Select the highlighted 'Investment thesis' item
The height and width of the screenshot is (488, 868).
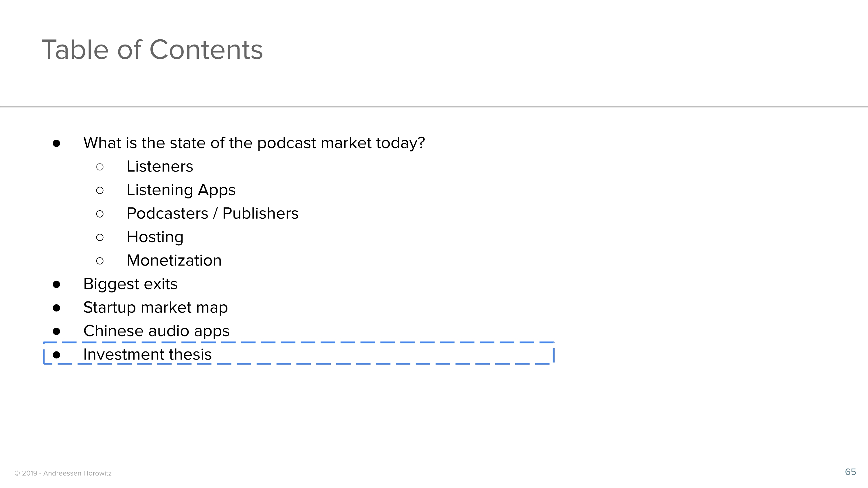coord(147,354)
